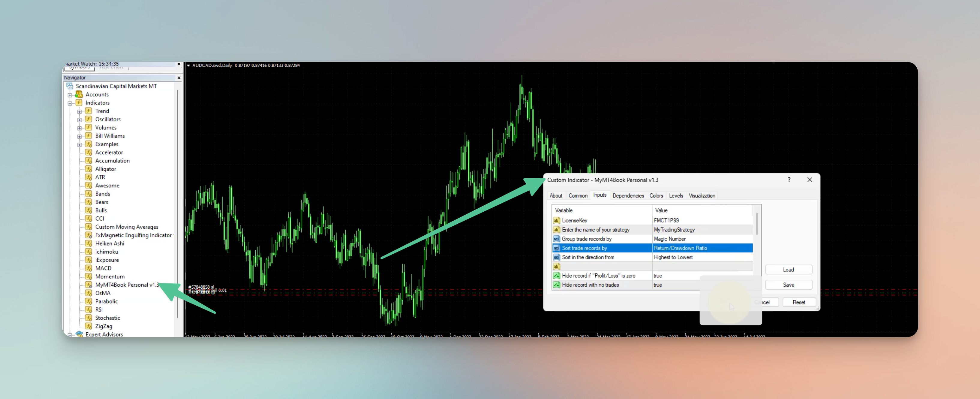
Task: Click the Reset button
Action: coord(799,302)
